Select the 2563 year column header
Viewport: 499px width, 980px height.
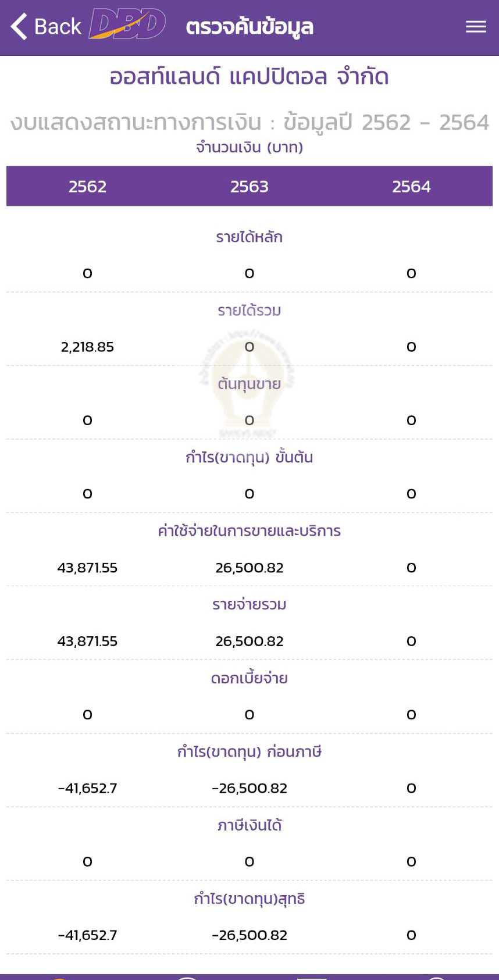pos(249,187)
